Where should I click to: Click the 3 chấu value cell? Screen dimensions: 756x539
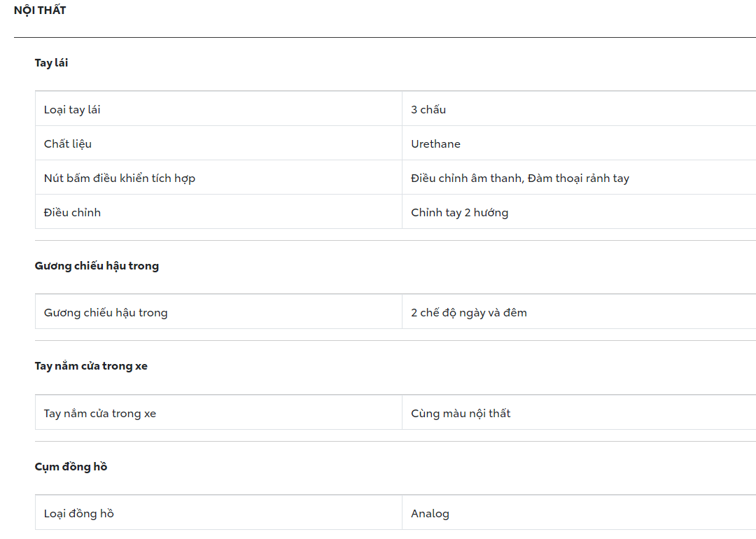428,109
